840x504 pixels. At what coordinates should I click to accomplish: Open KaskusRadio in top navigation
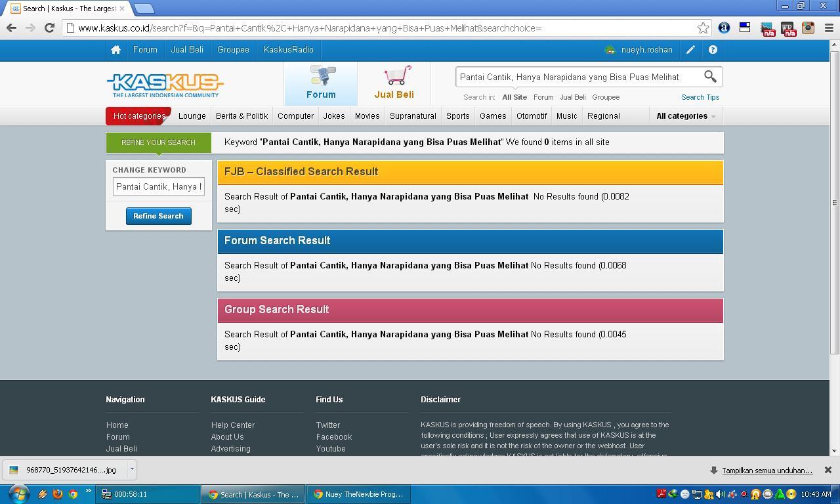[288, 50]
